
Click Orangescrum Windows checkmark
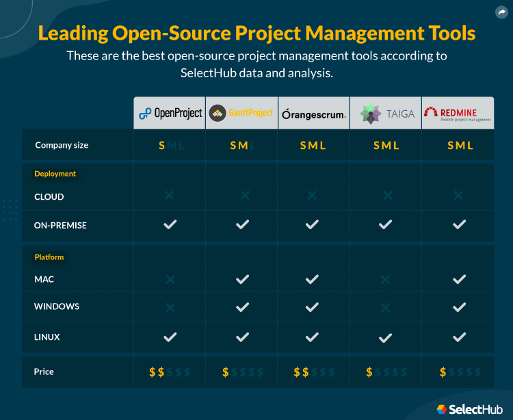pyautogui.click(x=312, y=307)
